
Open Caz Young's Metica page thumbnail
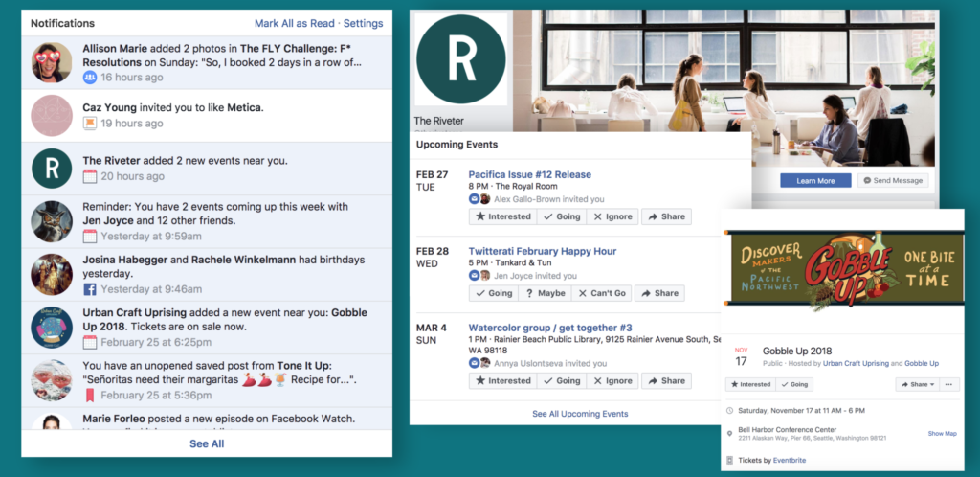click(52, 116)
